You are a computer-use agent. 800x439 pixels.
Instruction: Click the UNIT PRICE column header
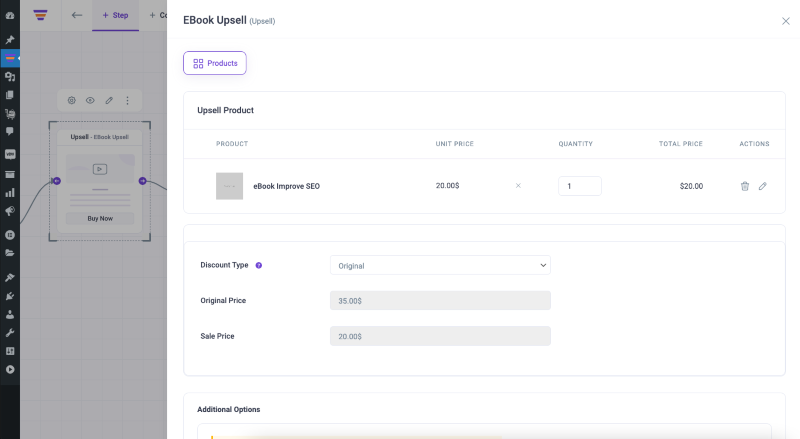tap(455, 144)
